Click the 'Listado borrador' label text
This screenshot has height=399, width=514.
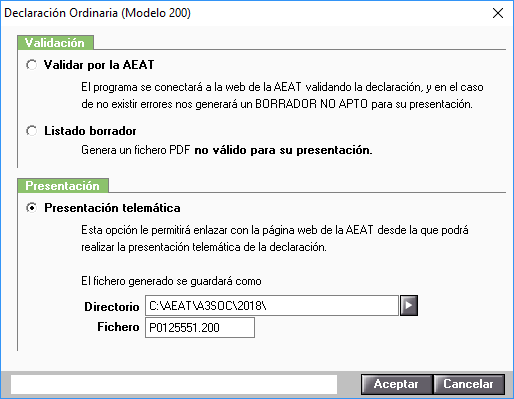tap(90, 131)
